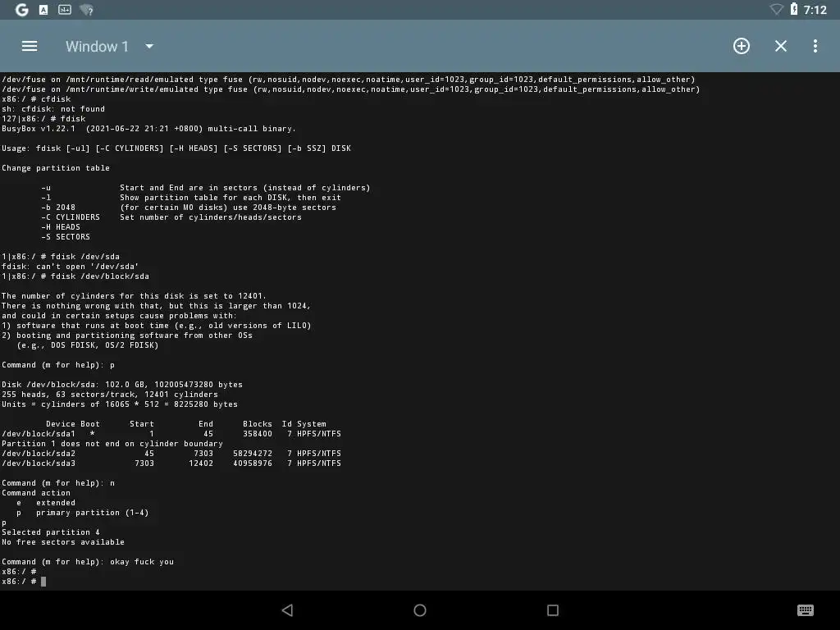Click 'No free sectors available' line
This screenshot has width=840, height=630.
(62, 541)
